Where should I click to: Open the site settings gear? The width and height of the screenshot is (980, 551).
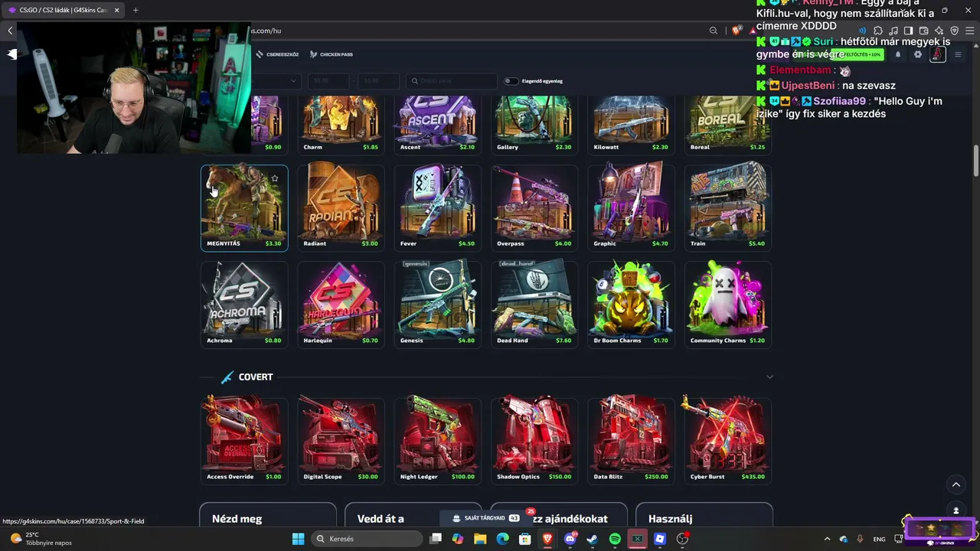pos(918,54)
